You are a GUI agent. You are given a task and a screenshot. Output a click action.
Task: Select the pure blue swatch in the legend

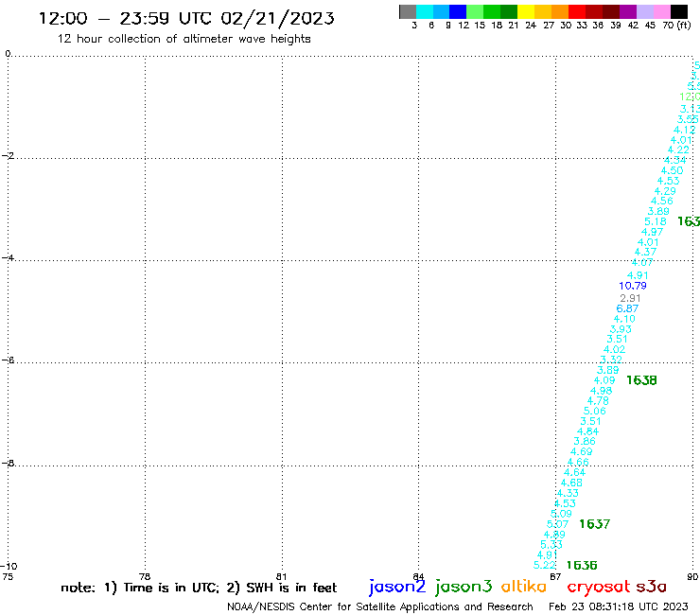pyautogui.click(x=458, y=11)
